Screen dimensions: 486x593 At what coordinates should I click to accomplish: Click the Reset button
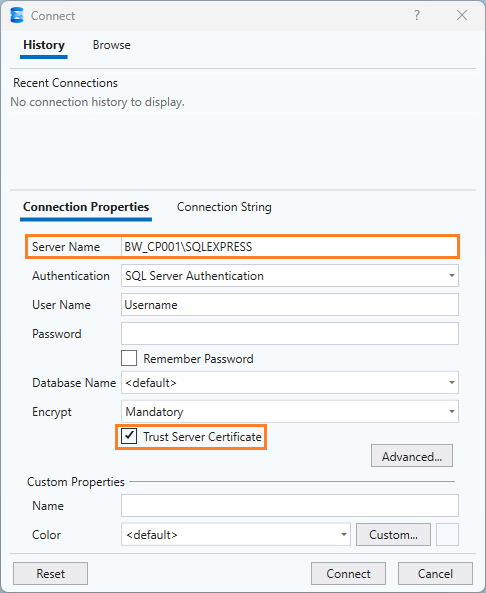pyautogui.click(x=50, y=574)
